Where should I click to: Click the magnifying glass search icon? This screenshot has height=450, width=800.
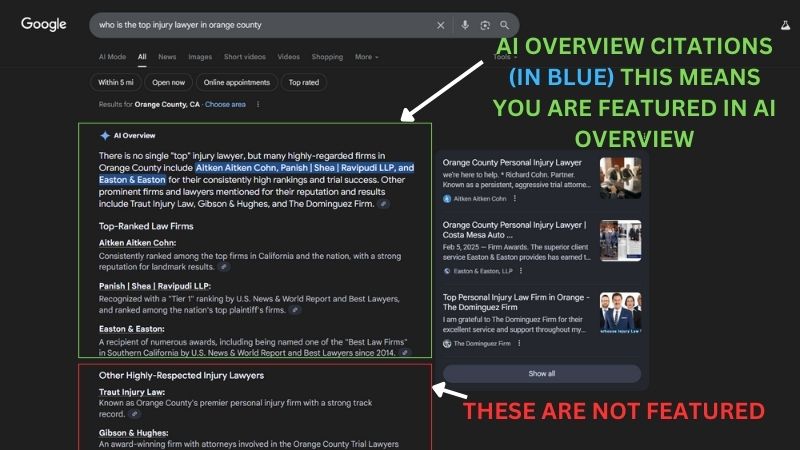505,25
